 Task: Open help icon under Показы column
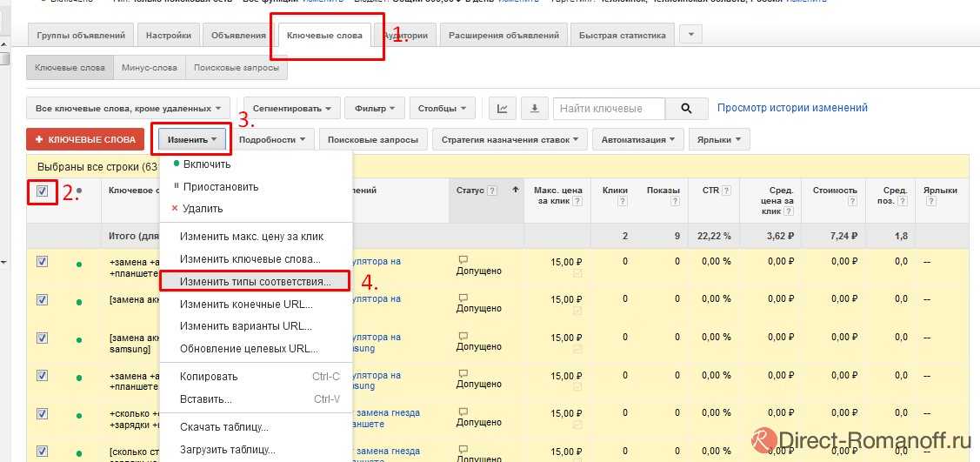tap(675, 201)
